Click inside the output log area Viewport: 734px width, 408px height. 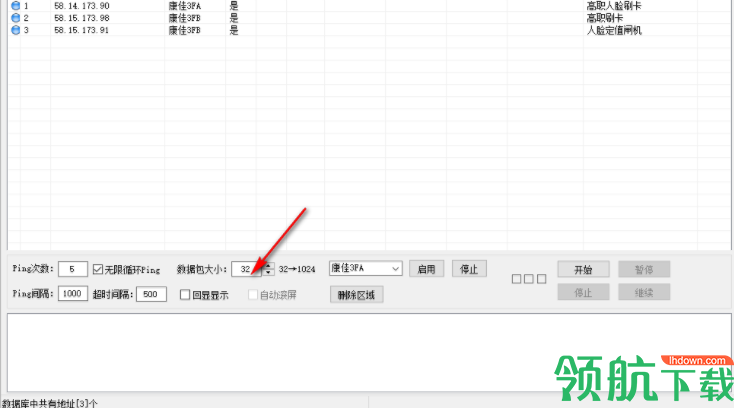pyautogui.click(x=369, y=352)
